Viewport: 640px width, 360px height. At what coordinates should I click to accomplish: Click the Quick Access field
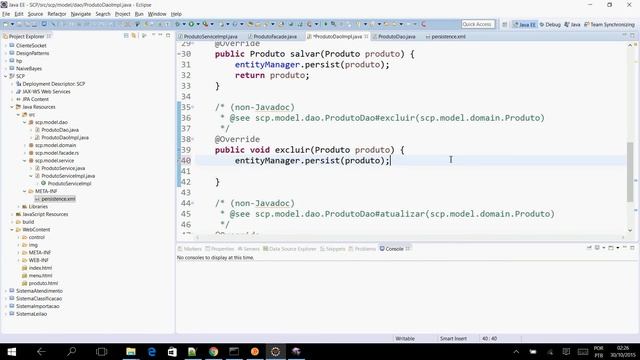[478, 24]
